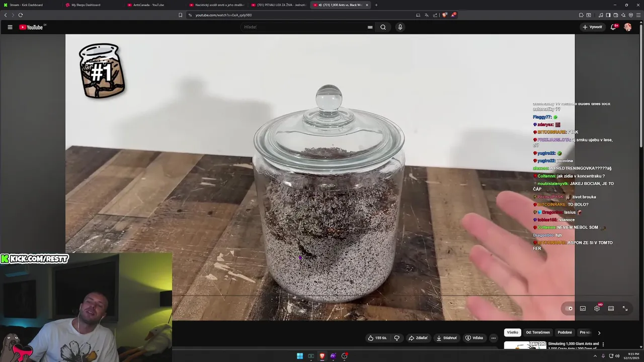Open Brave browser from the taskbar

coord(322,356)
